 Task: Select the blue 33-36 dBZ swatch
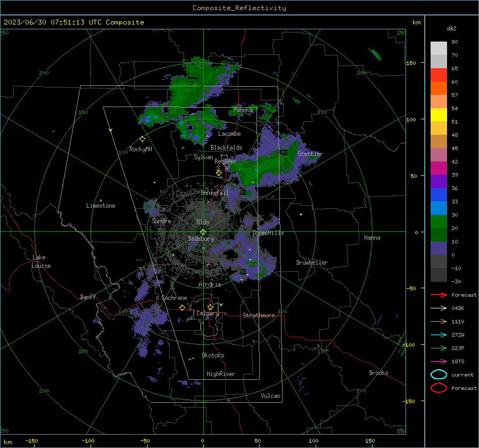pyautogui.click(x=439, y=195)
